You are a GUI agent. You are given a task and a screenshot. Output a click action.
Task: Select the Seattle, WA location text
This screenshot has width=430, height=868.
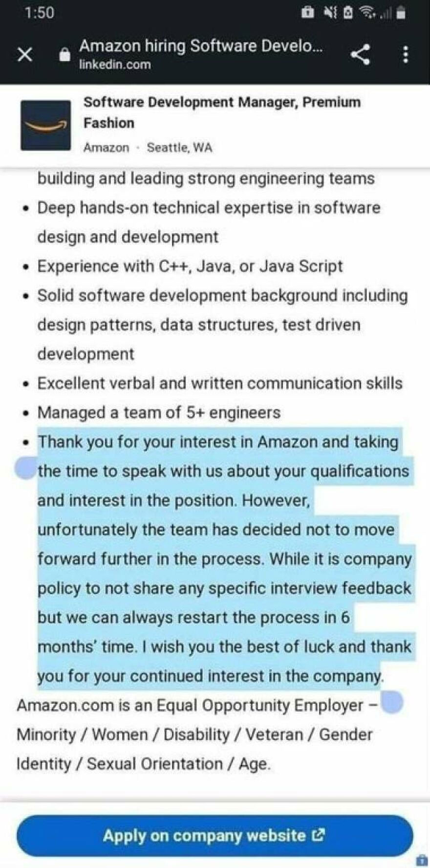point(179,147)
